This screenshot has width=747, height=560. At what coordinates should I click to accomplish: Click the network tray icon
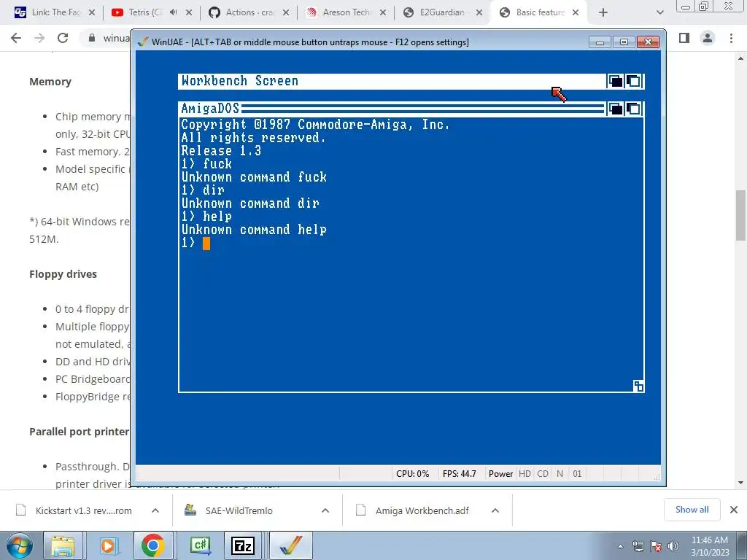tap(638, 546)
